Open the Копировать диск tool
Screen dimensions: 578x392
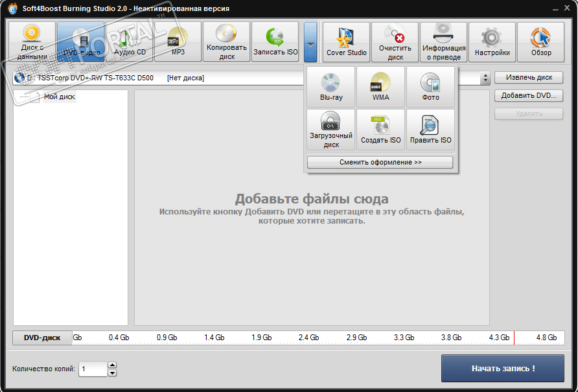(x=227, y=41)
